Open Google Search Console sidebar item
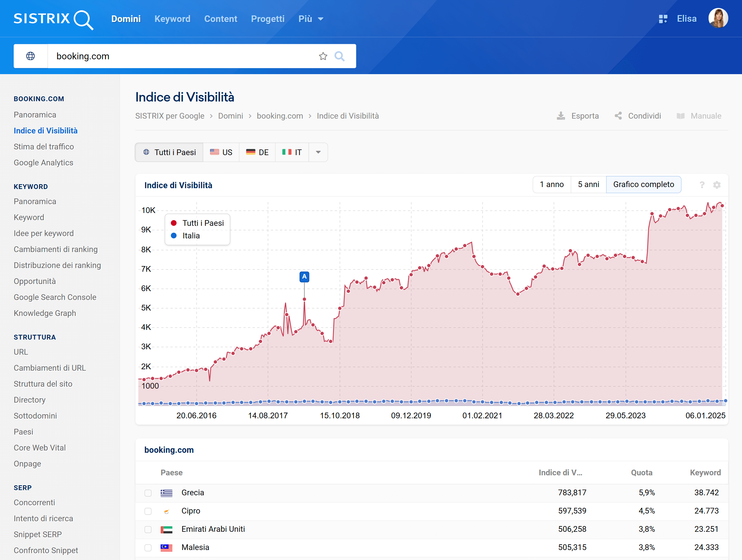742x560 pixels. (x=55, y=297)
